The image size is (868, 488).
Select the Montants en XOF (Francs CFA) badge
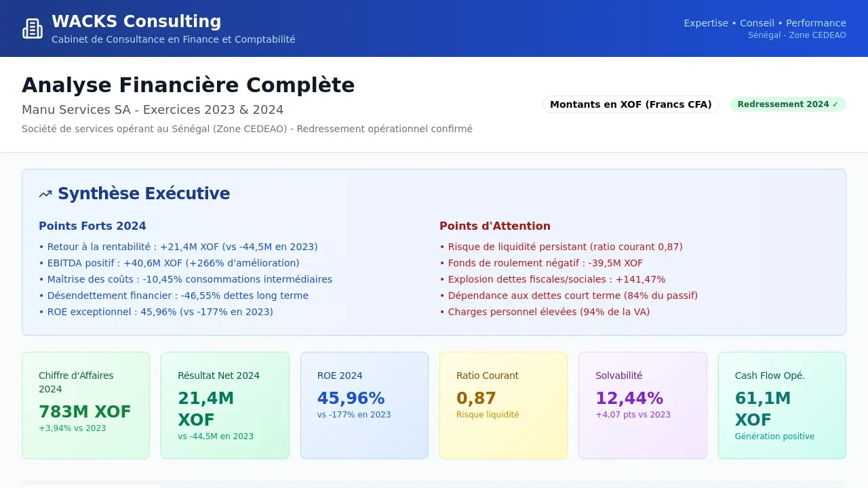tap(631, 104)
